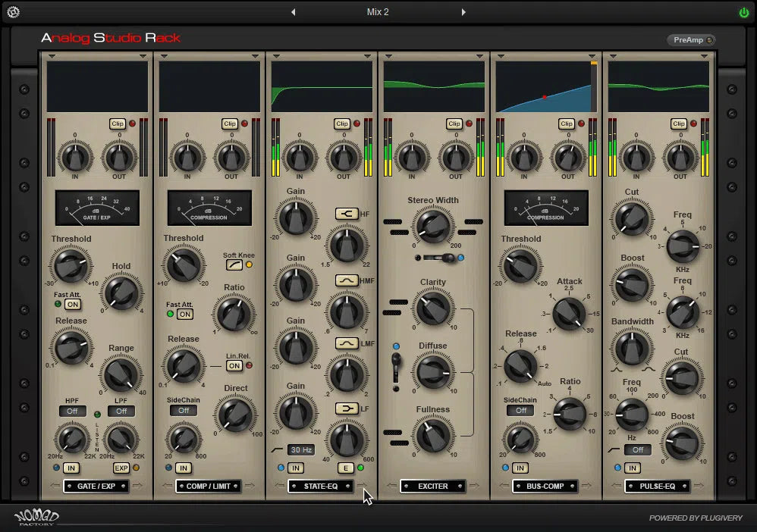Viewport: 757px width, 532px height.
Task: Click the 30 Hz frequency button in STATE-EQ
Action: pos(301,450)
